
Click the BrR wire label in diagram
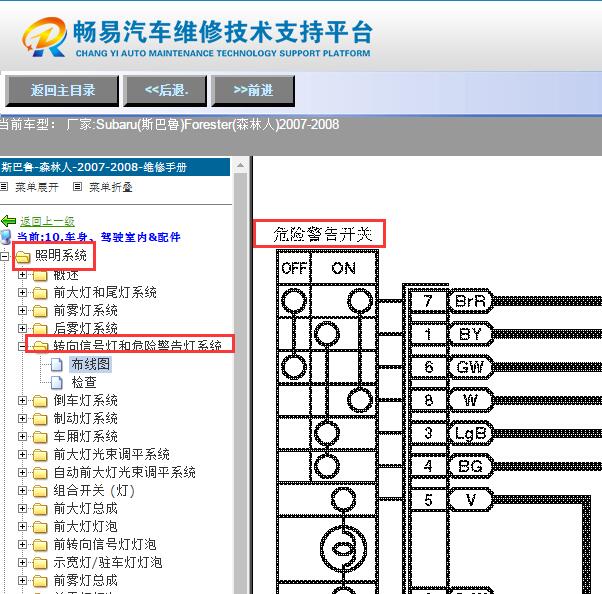(471, 301)
